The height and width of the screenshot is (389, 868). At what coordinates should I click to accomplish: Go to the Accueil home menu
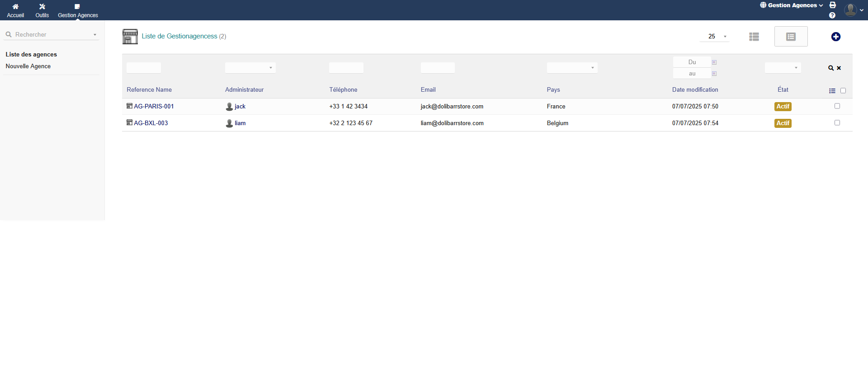(15, 10)
